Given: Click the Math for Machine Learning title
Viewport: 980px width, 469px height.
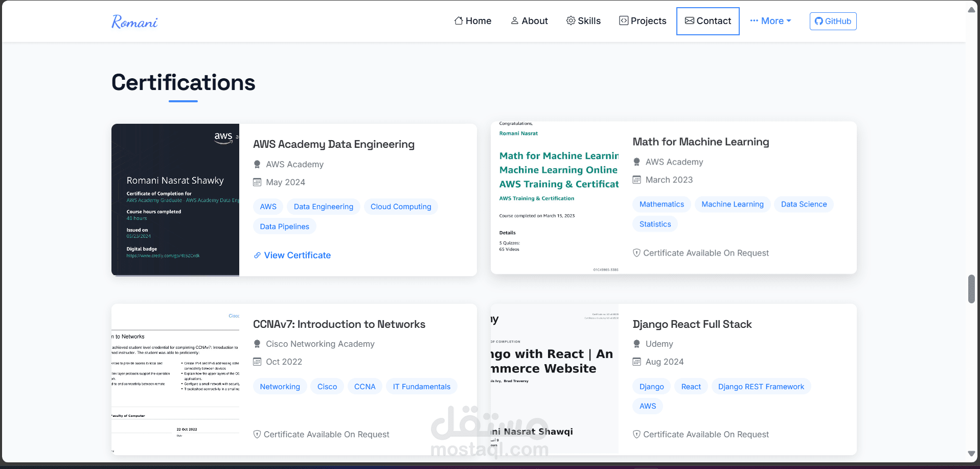Looking at the screenshot, I should (x=701, y=142).
